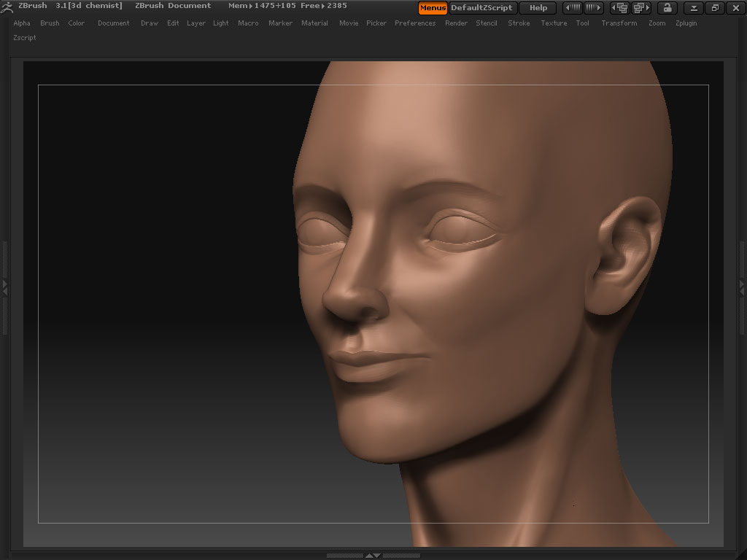Click the Mem 1475+105 readout
The image size is (747, 560).
pyautogui.click(x=262, y=6)
